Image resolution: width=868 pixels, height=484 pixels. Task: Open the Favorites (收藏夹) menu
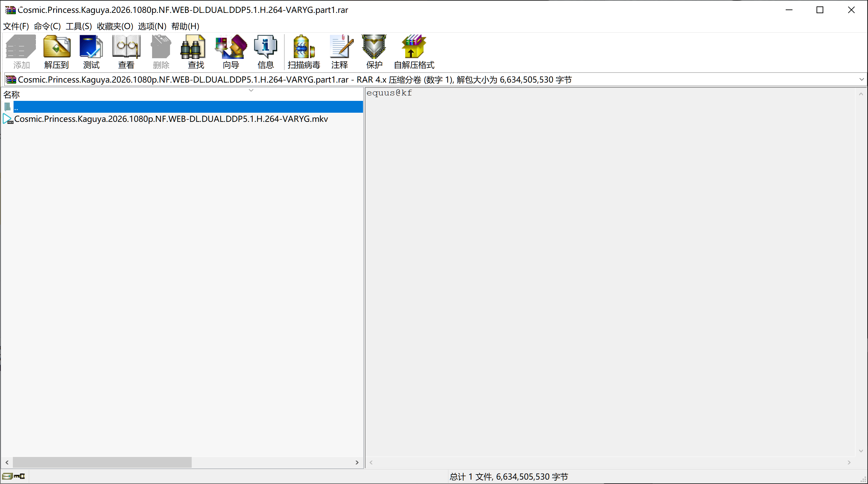click(x=115, y=26)
